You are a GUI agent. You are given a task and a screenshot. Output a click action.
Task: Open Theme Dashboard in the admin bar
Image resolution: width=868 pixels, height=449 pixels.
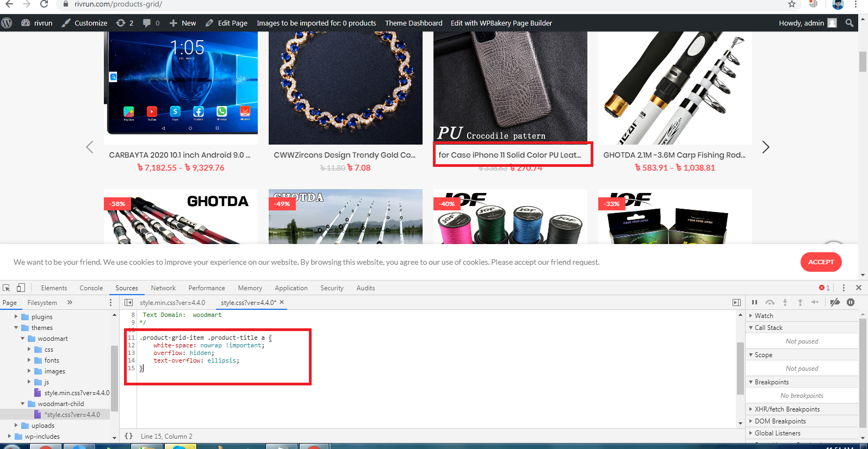tap(414, 23)
